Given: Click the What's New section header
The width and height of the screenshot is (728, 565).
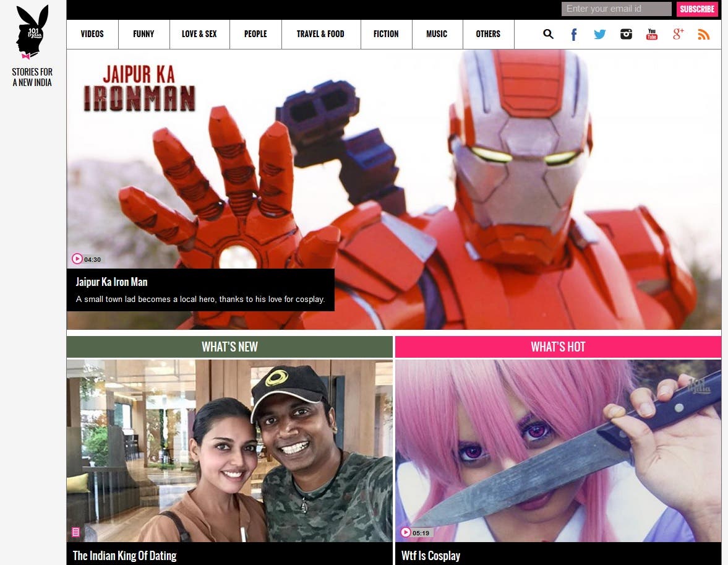Looking at the screenshot, I should pyautogui.click(x=229, y=347).
